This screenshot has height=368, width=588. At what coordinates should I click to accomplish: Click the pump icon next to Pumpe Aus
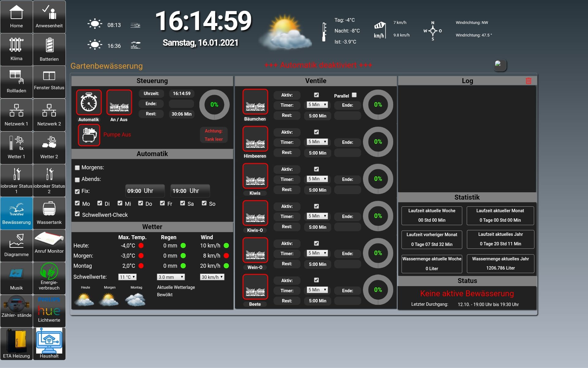(x=89, y=135)
